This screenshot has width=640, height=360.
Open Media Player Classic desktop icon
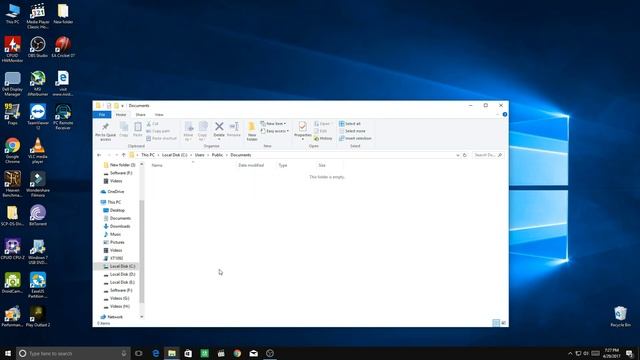(x=38, y=16)
